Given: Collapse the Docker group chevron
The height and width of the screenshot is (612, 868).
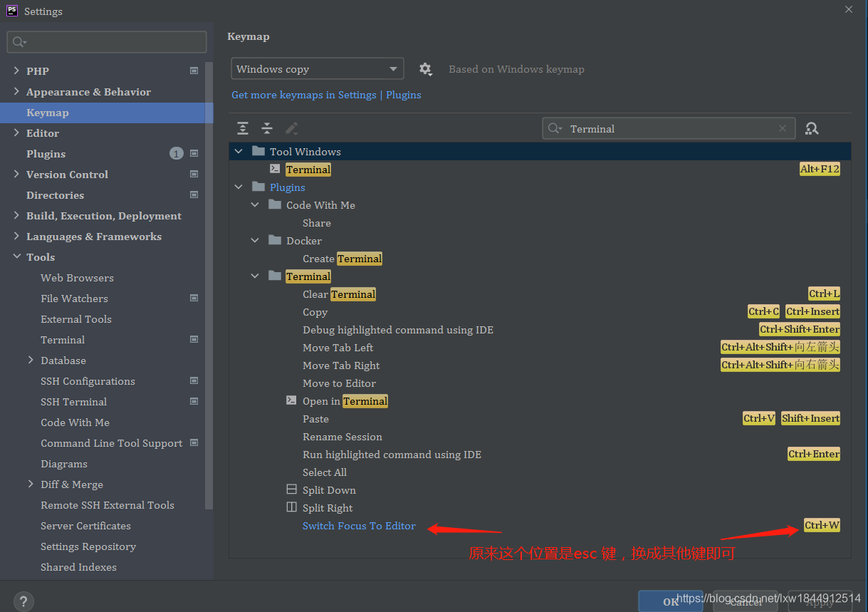Looking at the screenshot, I should pos(254,240).
